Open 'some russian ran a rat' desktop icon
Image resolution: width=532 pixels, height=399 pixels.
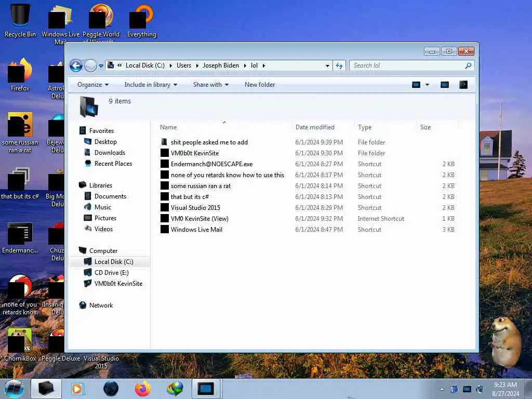click(x=20, y=132)
